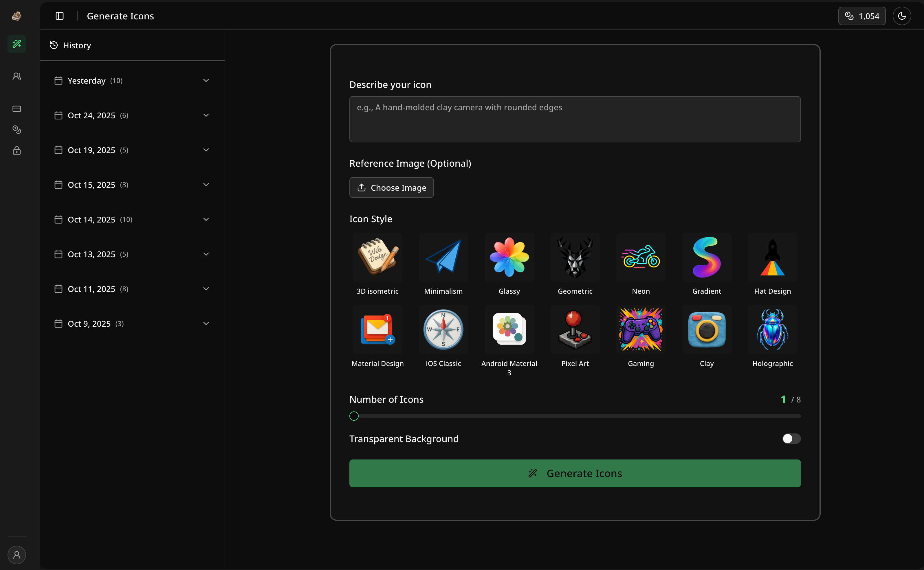Click the Number of Icons slider handle
The height and width of the screenshot is (570, 924).
pyautogui.click(x=354, y=416)
